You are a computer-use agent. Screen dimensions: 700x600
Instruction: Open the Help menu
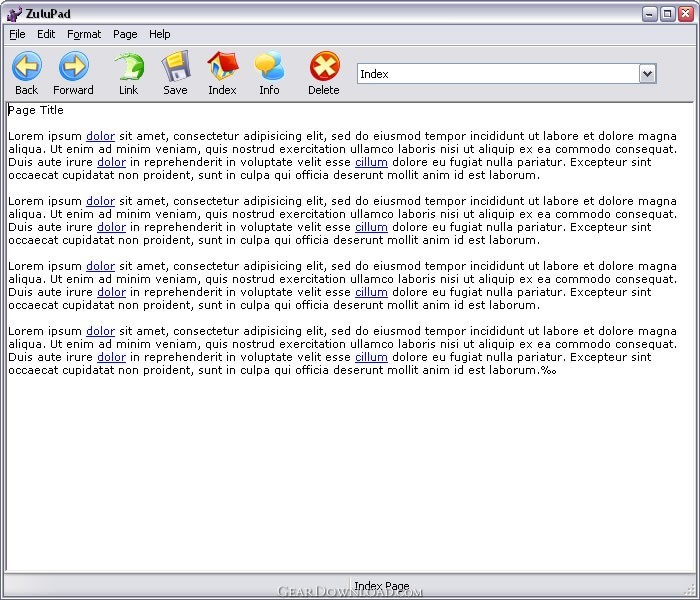[x=159, y=34]
